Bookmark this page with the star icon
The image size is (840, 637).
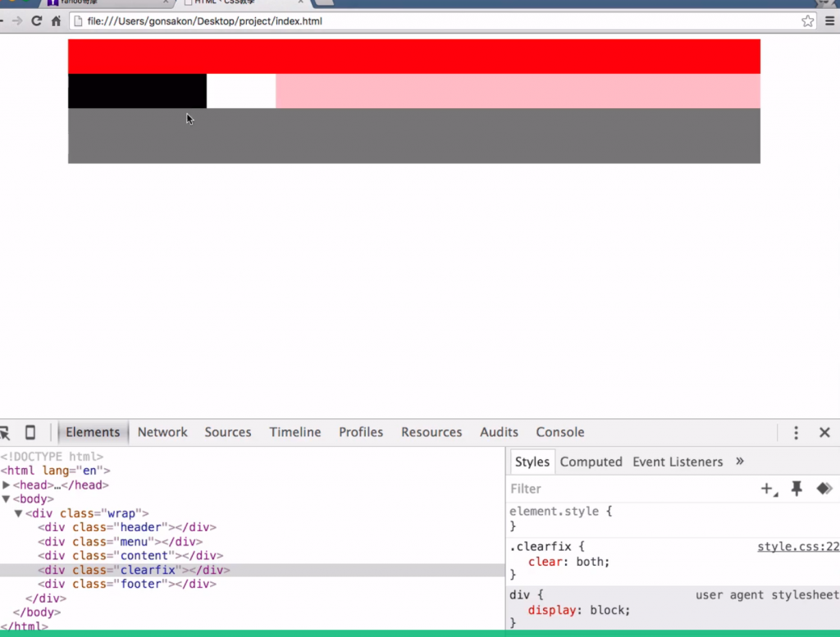pos(807,20)
